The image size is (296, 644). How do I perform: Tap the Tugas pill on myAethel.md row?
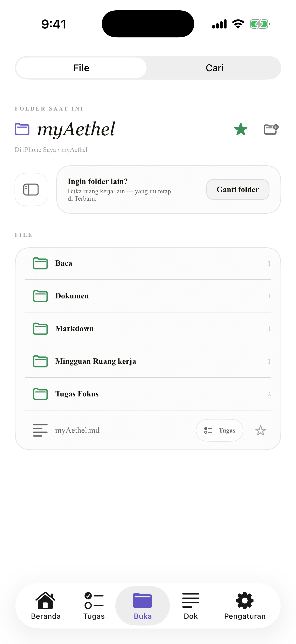point(219,430)
